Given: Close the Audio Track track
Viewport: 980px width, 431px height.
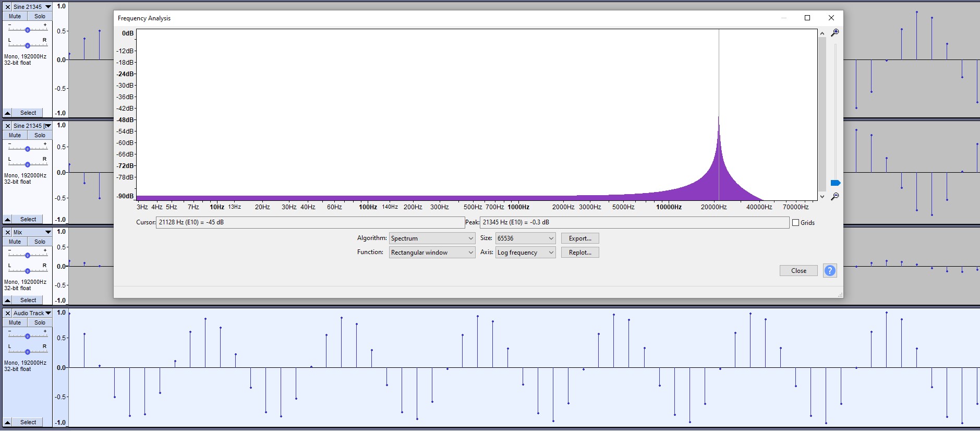Looking at the screenshot, I should pyautogui.click(x=7, y=313).
